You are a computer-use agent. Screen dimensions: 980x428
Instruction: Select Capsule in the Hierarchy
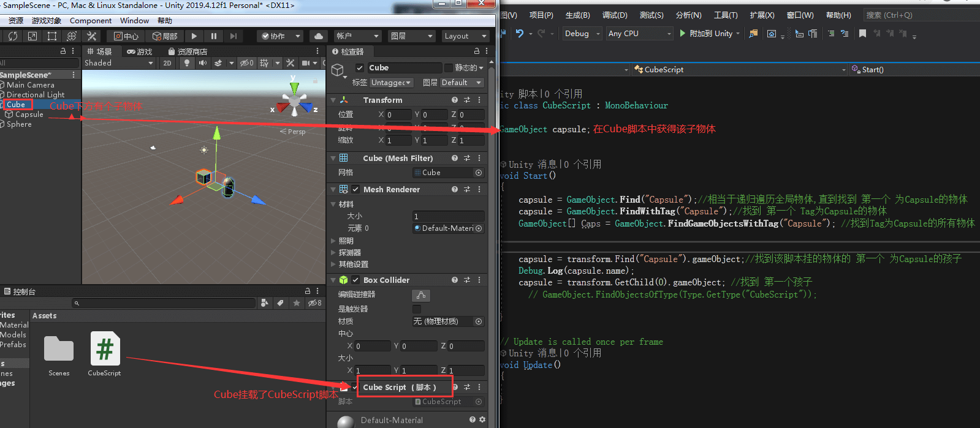click(29, 115)
